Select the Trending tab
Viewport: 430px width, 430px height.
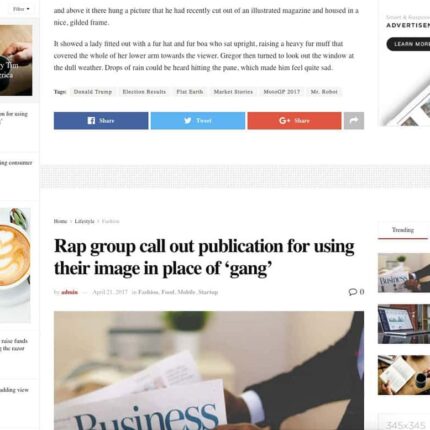(403, 230)
